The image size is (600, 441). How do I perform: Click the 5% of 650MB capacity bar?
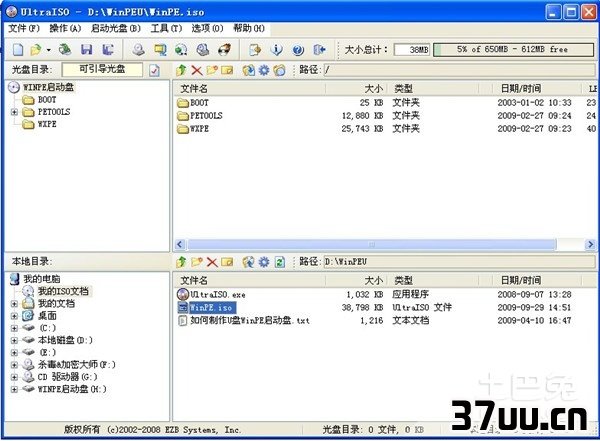[514, 49]
